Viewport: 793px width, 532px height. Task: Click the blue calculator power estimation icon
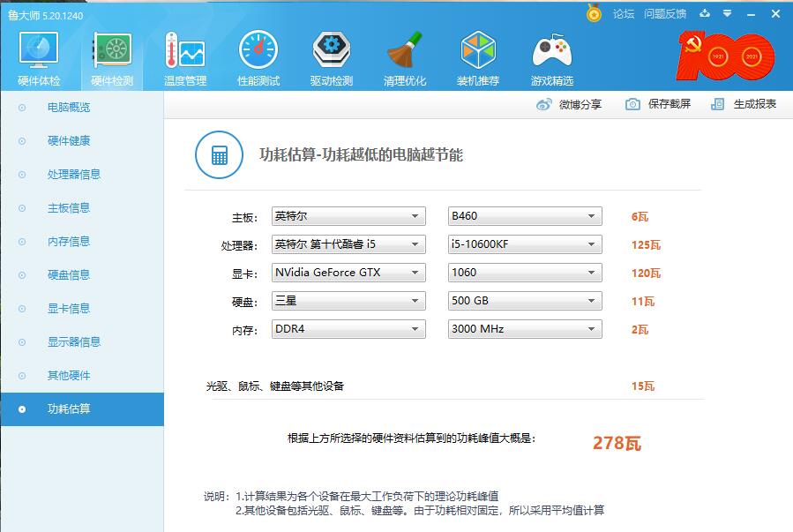218,155
